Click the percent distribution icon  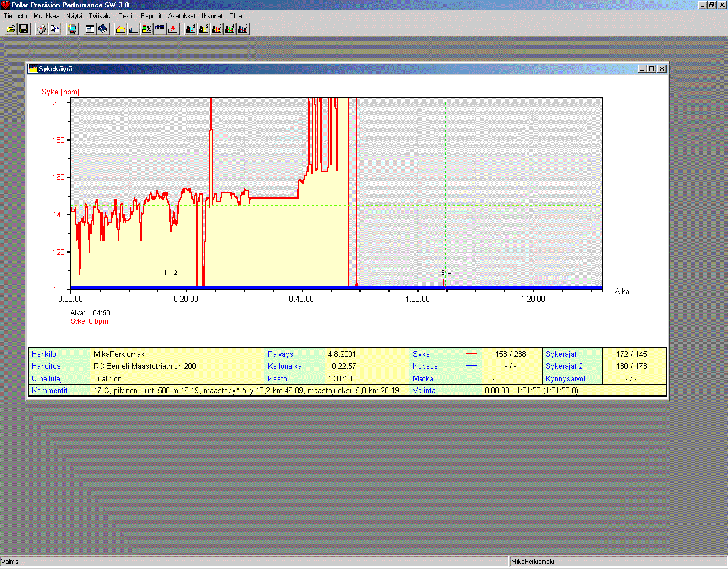click(x=147, y=29)
